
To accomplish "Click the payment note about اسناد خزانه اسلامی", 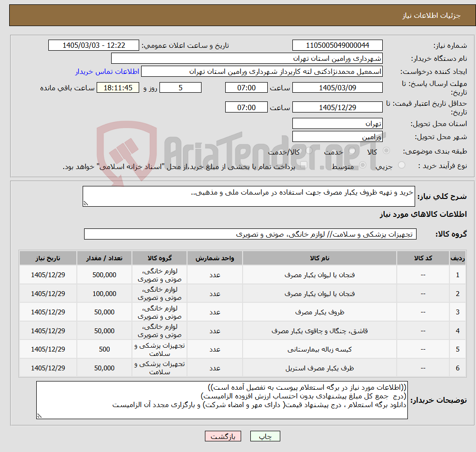I will click(179, 167).
